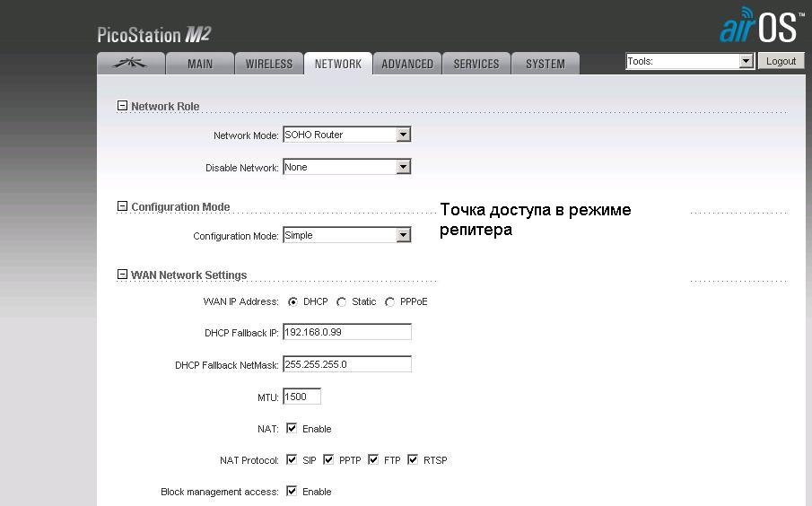
Task: Click the Logout button
Action: pyautogui.click(x=781, y=61)
